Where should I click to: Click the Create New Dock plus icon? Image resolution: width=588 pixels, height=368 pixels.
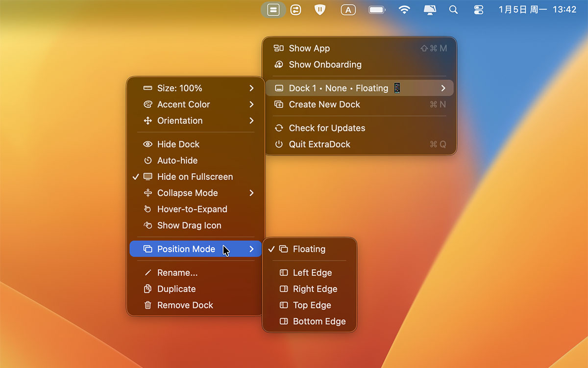pyautogui.click(x=279, y=105)
